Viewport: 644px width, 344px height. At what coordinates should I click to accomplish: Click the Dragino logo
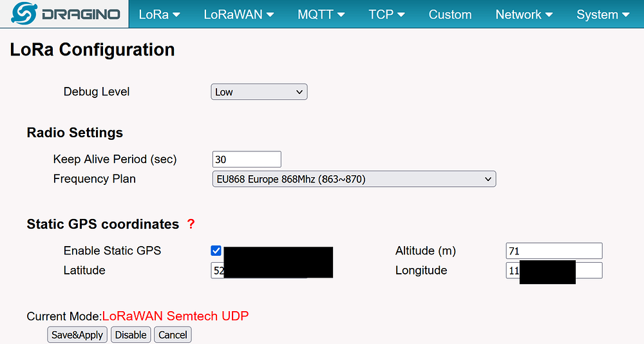coord(64,14)
